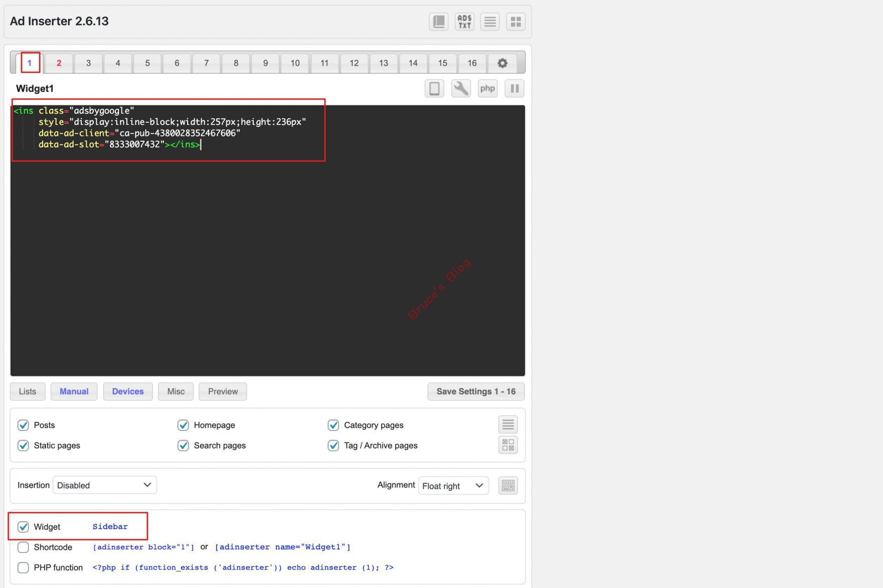Switch to block tab 14
Viewport: 883px width, 588px height.
pos(413,63)
